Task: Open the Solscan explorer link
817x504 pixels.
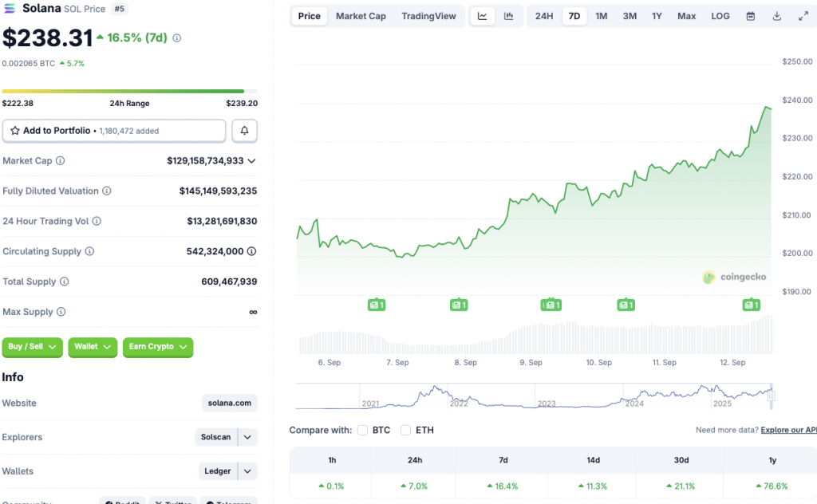Action: pos(215,437)
